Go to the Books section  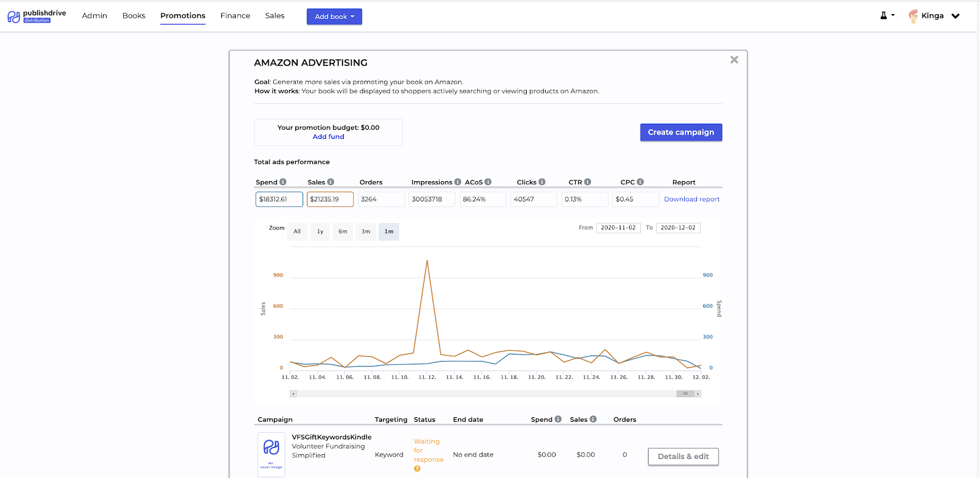pyautogui.click(x=134, y=16)
